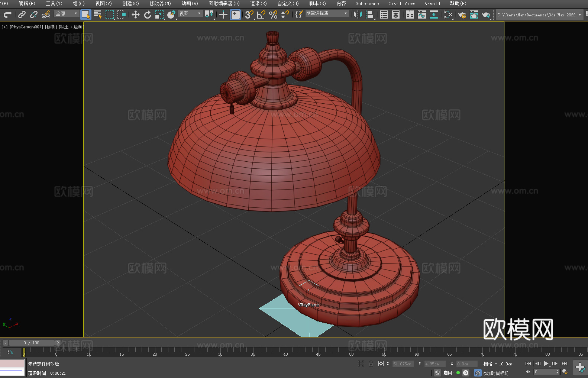Open Select by Name list
Viewport: 588px width, 378px height.
98,14
